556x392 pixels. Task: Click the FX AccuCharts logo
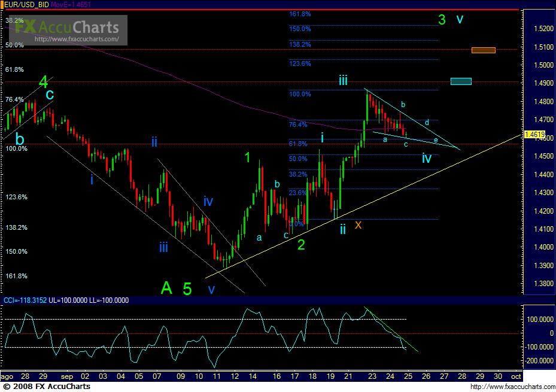(x=67, y=27)
